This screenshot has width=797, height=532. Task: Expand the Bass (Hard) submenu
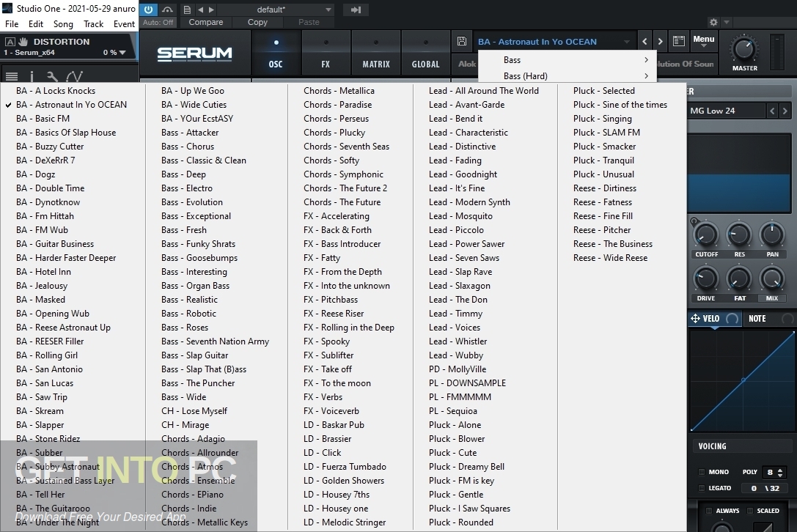pos(568,75)
